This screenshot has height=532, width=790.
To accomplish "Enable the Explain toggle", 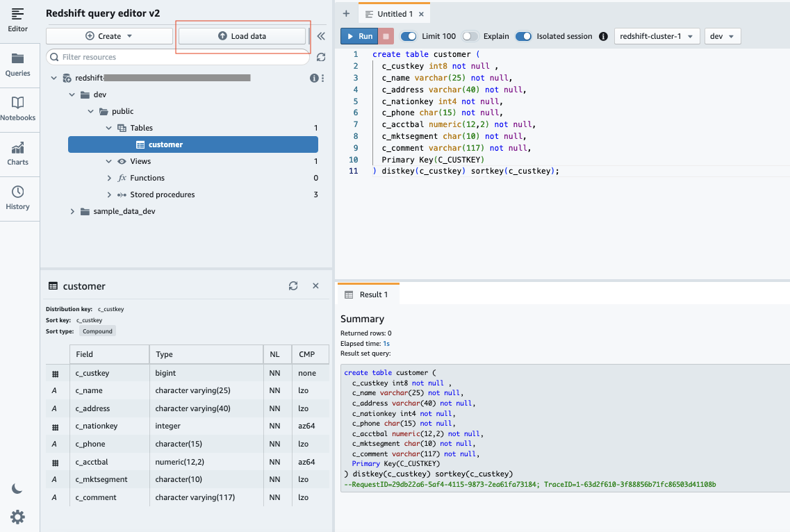I will tap(470, 36).
